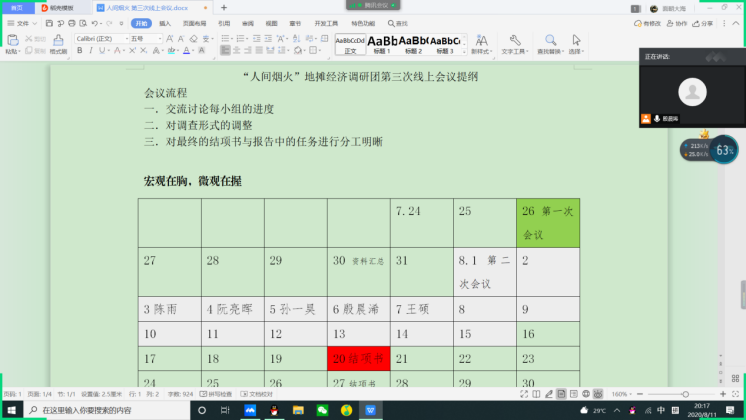Click the Save icon in quick access toolbar

tap(48, 22)
